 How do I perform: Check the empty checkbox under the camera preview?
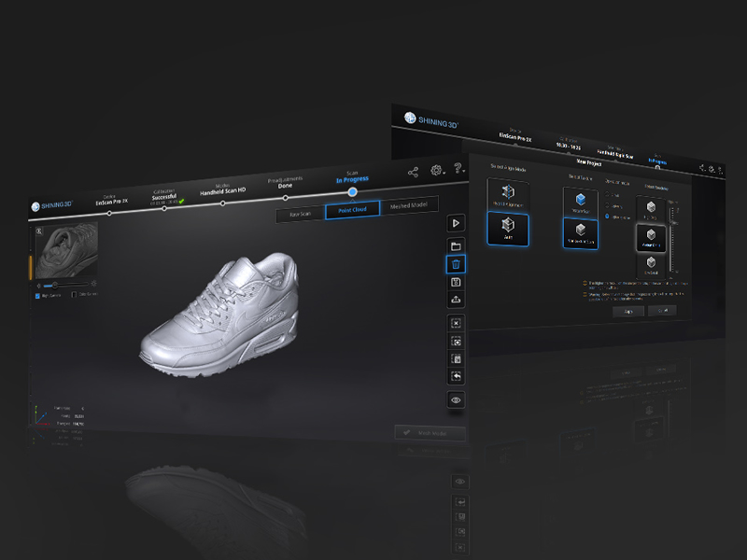point(74,295)
